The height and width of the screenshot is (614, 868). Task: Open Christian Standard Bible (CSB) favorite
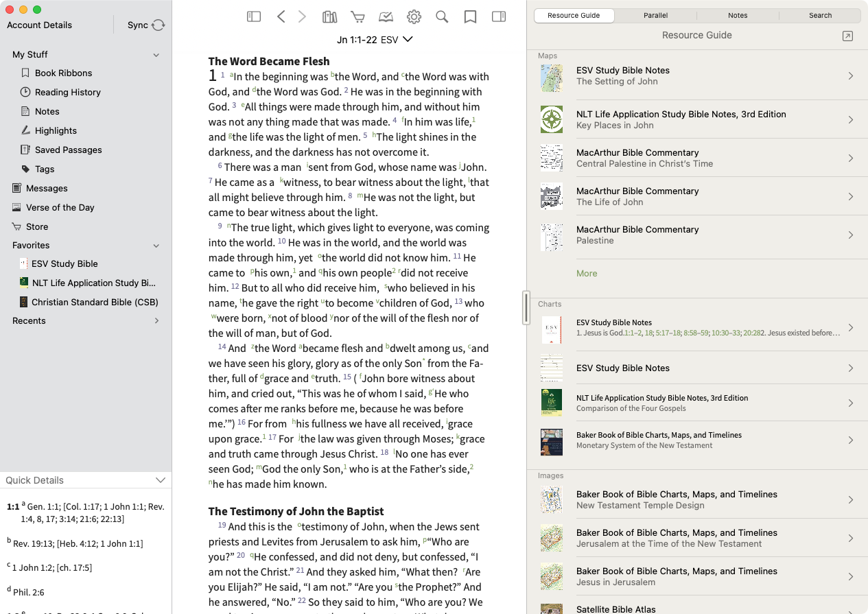tap(95, 302)
